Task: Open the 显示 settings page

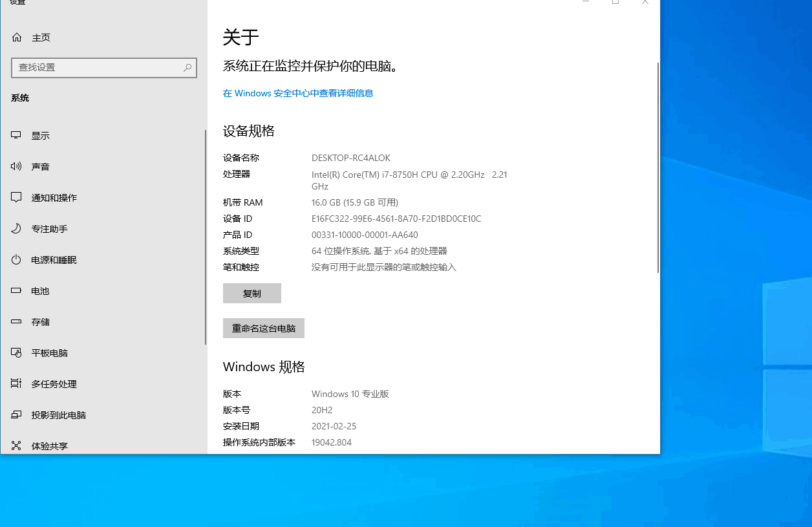Action: (103, 136)
